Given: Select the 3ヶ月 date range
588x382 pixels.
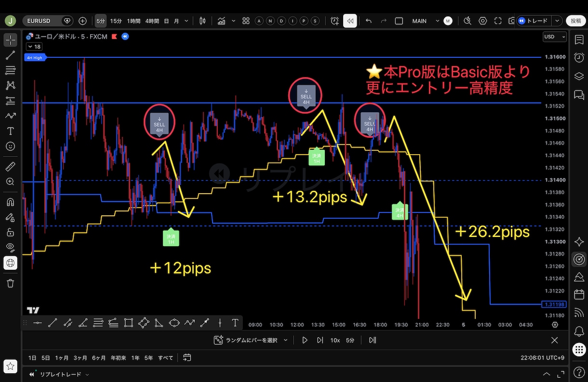Looking at the screenshot, I should 80,358.
